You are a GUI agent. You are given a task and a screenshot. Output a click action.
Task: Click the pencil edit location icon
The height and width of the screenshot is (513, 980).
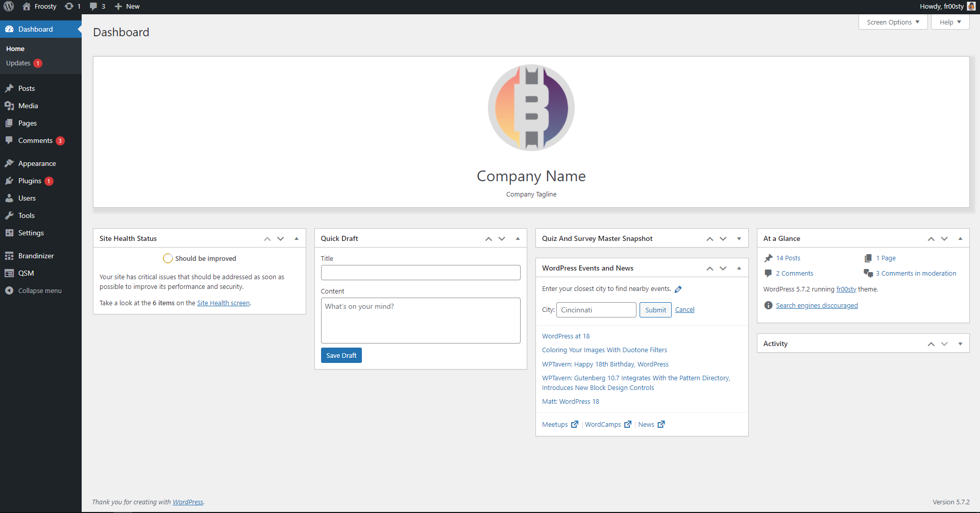(x=678, y=289)
